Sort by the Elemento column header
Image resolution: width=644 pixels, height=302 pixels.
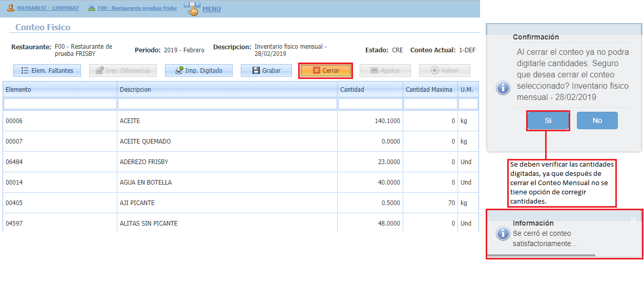(x=60, y=90)
